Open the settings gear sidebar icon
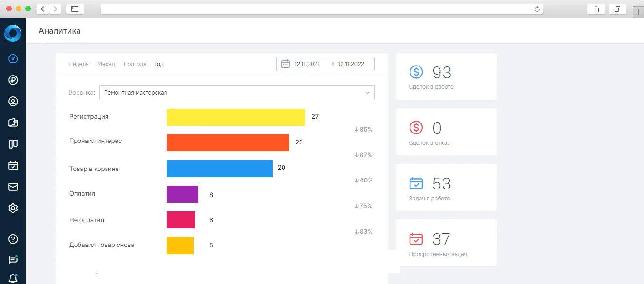644x284 pixels. (13, 208)
